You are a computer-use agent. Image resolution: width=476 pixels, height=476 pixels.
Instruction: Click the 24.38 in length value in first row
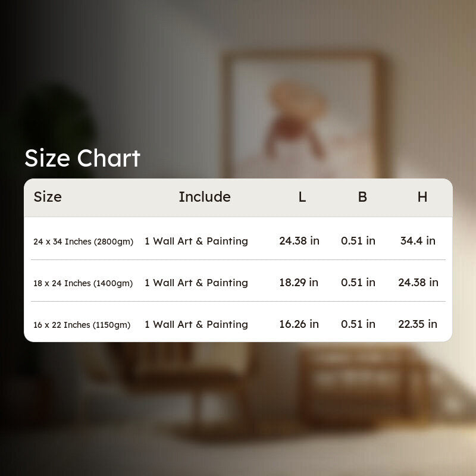[x=299, y=241]
